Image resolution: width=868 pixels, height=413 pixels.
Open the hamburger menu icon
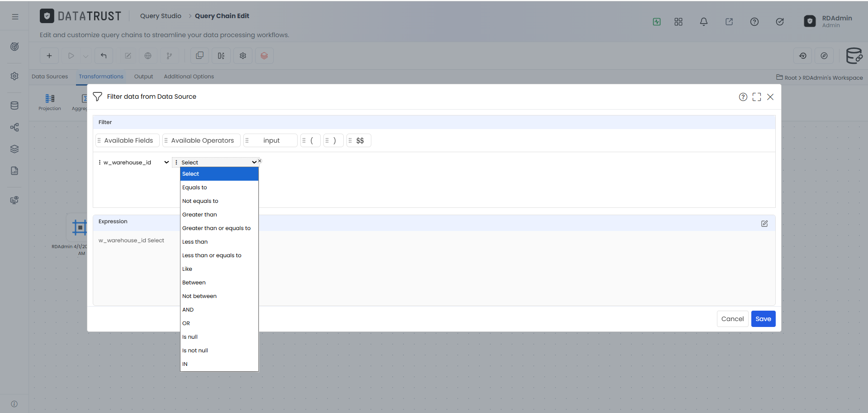click(x=15, y=17)
